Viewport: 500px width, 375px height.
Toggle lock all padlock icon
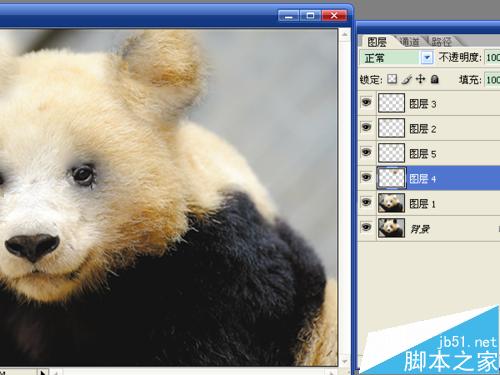[434, 79]
